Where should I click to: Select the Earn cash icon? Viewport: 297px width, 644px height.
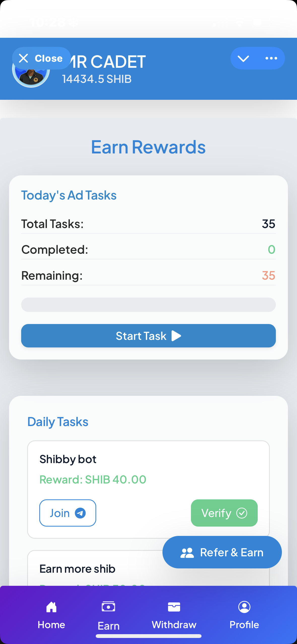click(x=108, y=607)
